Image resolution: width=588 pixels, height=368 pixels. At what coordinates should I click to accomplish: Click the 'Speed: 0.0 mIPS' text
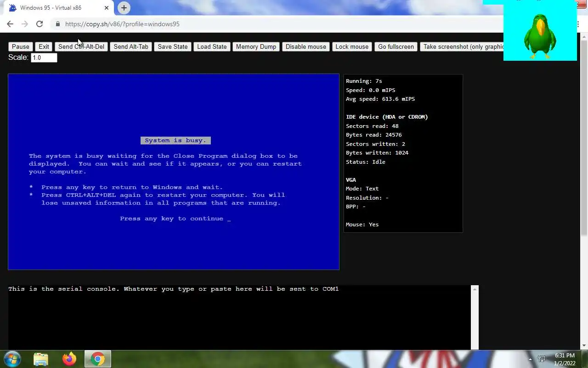click(370, 90)
